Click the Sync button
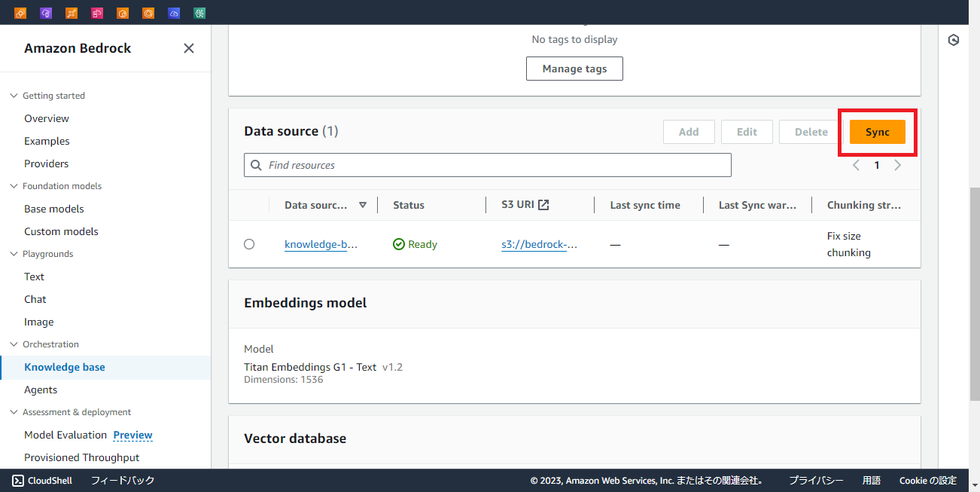 coord(878,131)
